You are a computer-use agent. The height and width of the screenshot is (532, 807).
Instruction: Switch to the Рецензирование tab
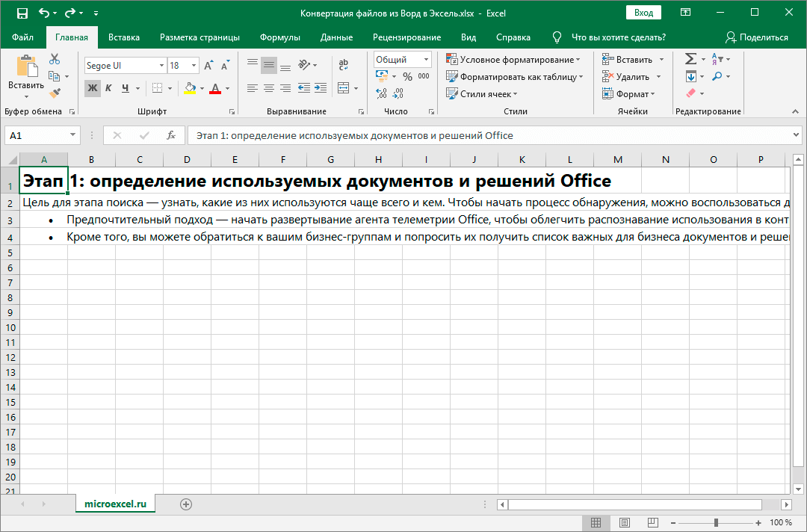406,37
